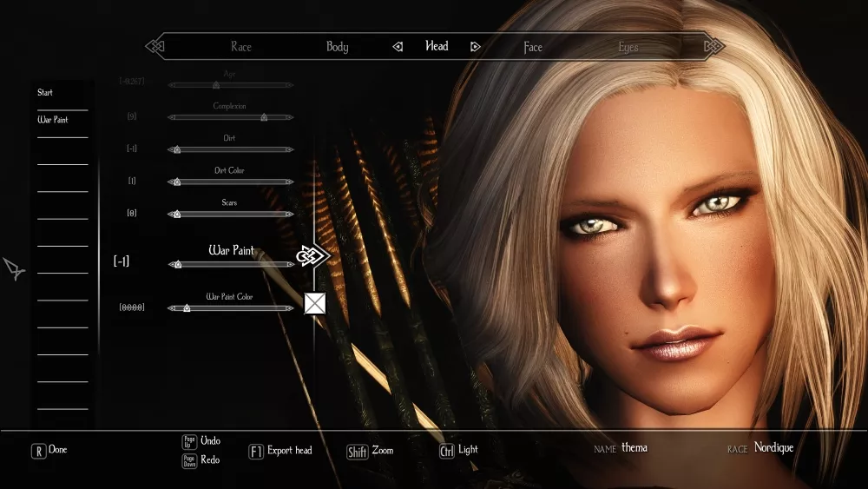The height and width of the screenshot is (489, 868).
Task: Switch to the Face tab
Action: click(533, 47)
